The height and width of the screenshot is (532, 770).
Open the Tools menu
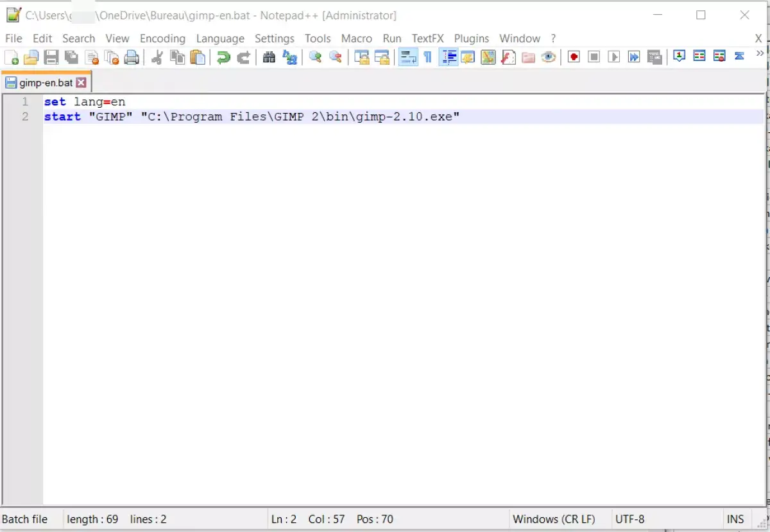(318, 39)
